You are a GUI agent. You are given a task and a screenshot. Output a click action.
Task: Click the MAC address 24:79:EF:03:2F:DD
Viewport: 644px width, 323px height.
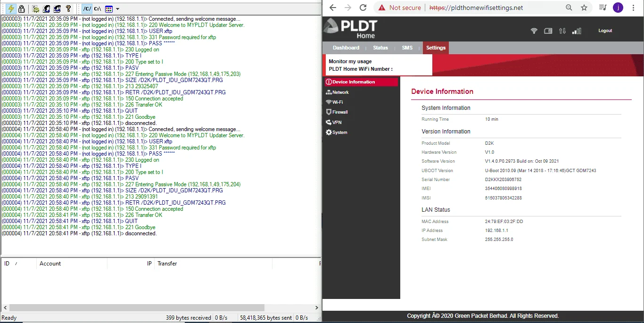click(504, 222)
